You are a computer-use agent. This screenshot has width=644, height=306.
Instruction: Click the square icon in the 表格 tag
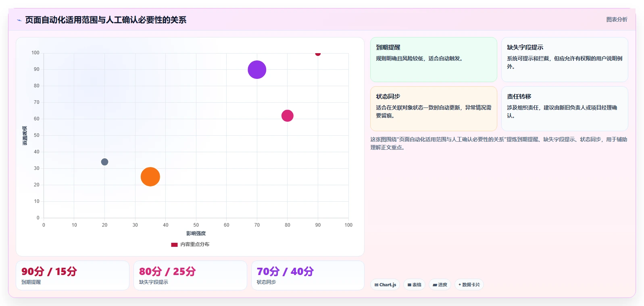click(409, 285)
